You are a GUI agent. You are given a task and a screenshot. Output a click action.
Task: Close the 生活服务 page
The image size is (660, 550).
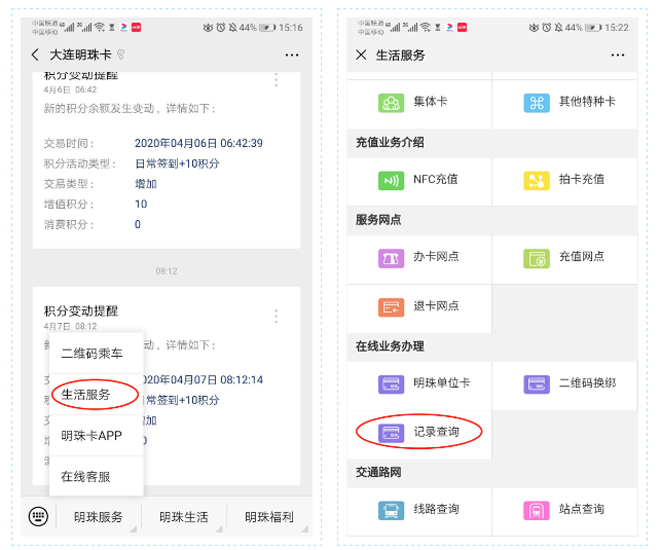click(x=361, y=55)
